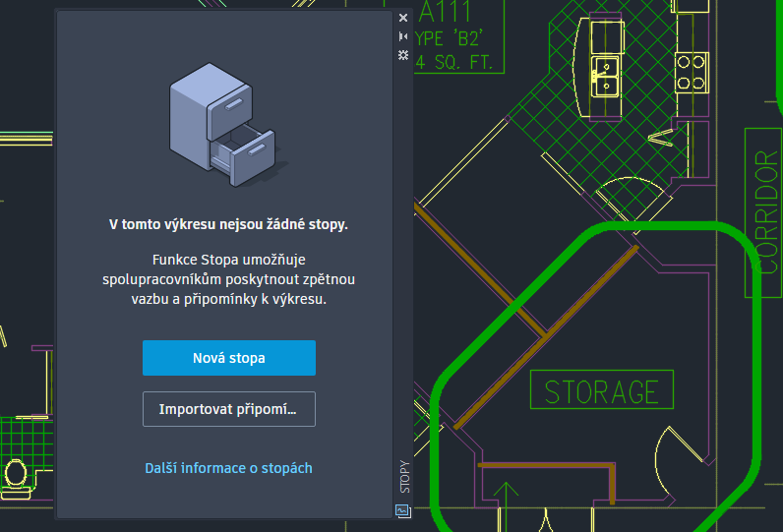Image resolution: width=783 pixels, height=532 pixels.
Task: Toggle auto-hide on Stopy palette
Action: (403, 36)
